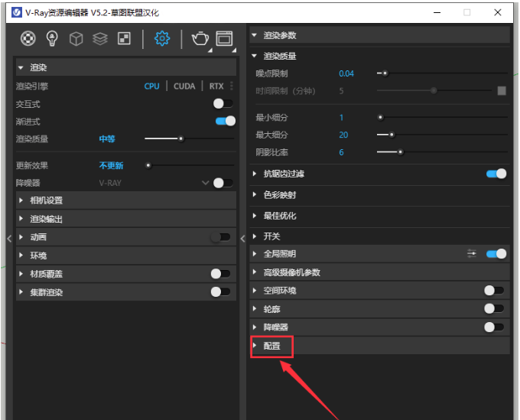Viewport: 520px width, 420px height.
Task: Toggle 交互式 interactive switch
Action: pos(223,103)
